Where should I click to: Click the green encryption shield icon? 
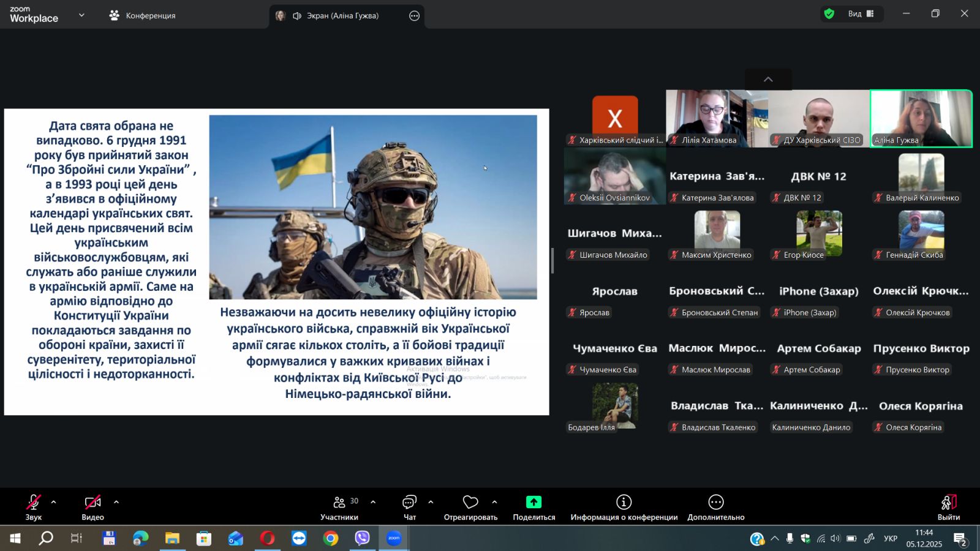(829, 14)
